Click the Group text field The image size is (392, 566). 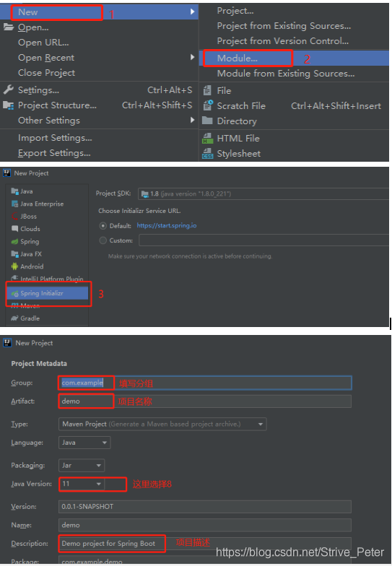[x=205, y=383]
